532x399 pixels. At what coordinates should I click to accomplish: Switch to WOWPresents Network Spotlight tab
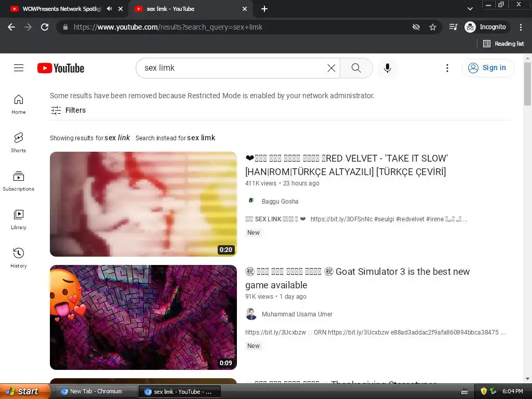[x=61, y=9]
